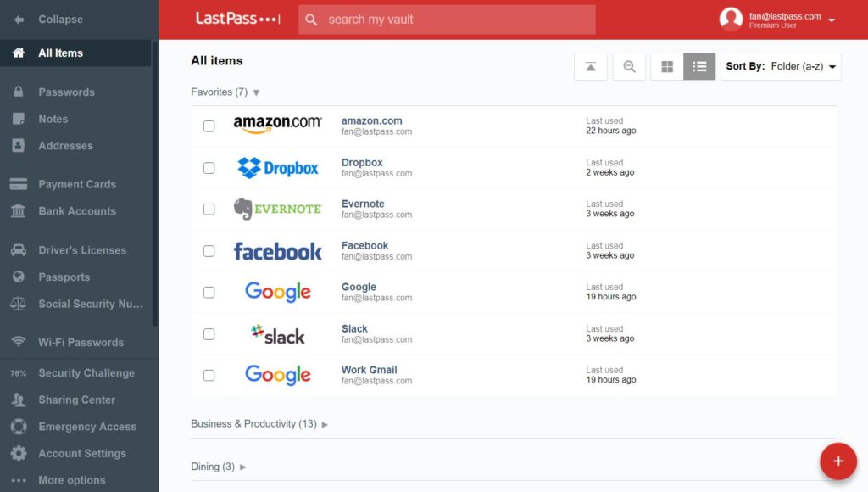Click the Facebook site logo
The height and width of the screenshot is (492, 868).
277,251
